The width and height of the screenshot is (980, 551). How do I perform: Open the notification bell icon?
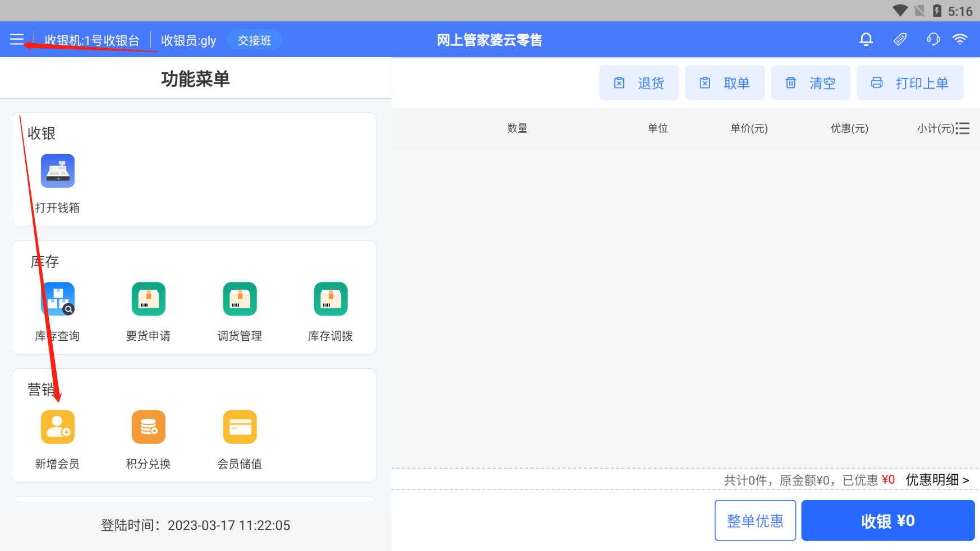pos(866,39)
